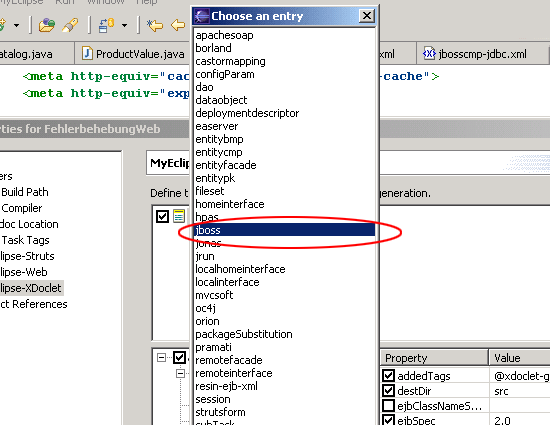Viewport: 550px width, 425px height.
Task: Open Build Path in the properties tree
Action: (x=25, y=192)
